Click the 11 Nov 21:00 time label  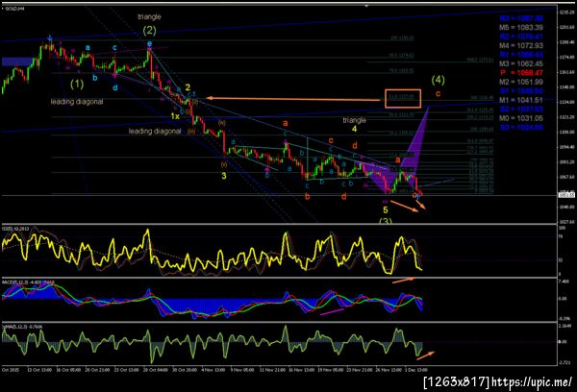[x=272, y=369]
